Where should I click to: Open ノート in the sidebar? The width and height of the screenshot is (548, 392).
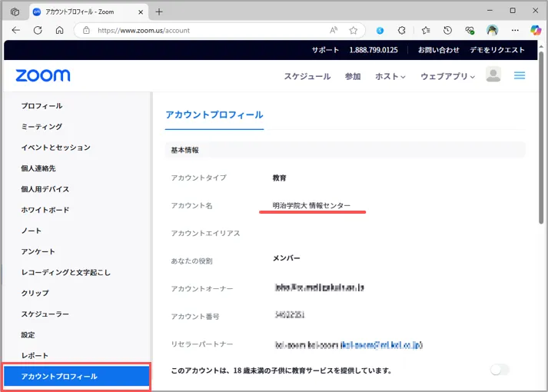(32, 231)
